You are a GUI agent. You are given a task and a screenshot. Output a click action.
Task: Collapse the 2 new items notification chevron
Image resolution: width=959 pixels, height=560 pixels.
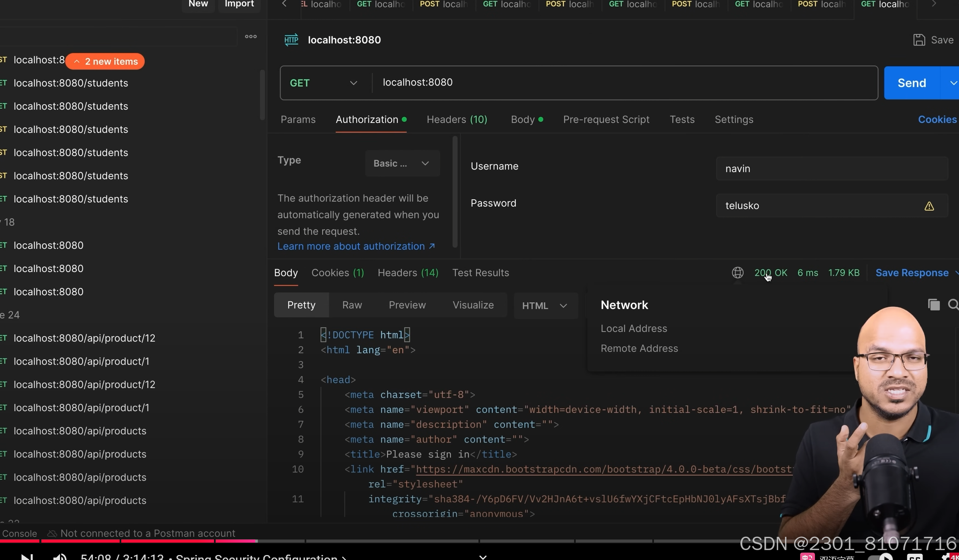tap(76, 61)
